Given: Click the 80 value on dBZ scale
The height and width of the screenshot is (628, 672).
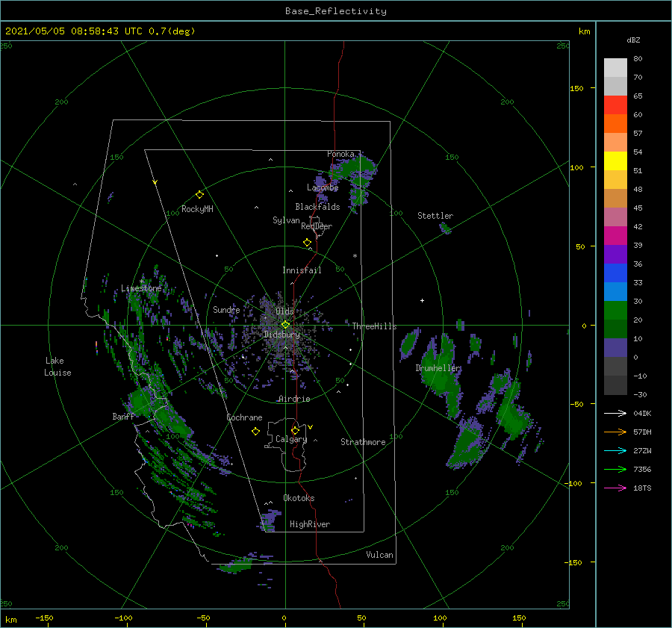Looking at the screenshot, I should coord(638,59).
